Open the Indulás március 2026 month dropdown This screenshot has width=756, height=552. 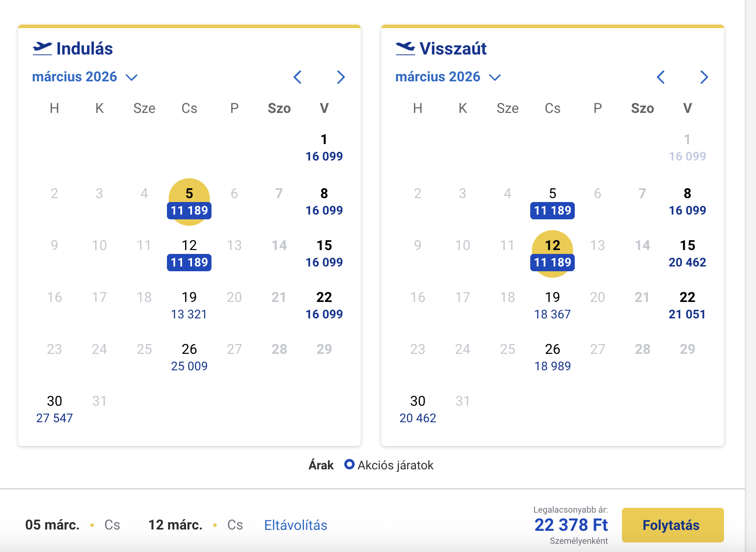[x=85, y=77]
